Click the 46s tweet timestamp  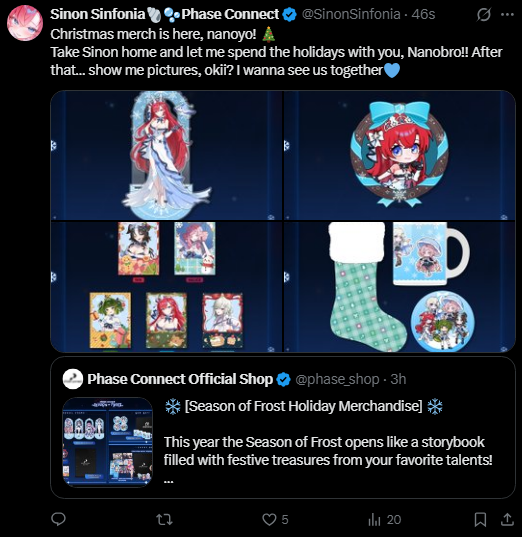[423, 14]
